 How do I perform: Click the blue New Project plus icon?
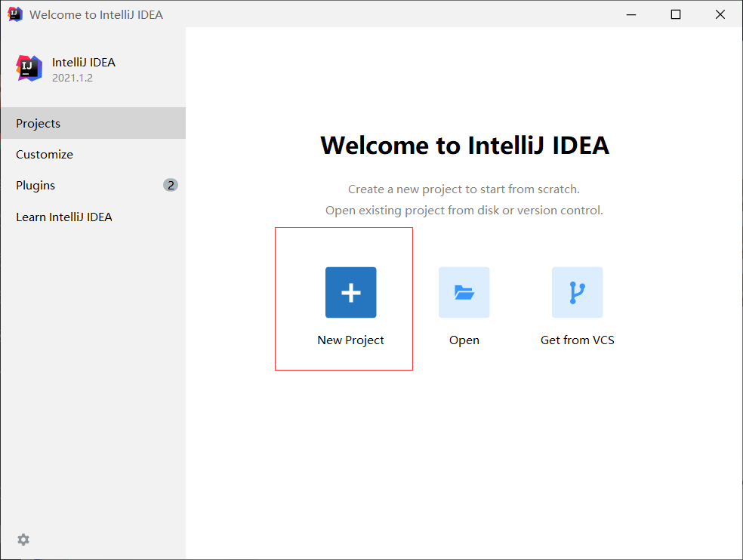pyautogui.click(x=350, y=292)
